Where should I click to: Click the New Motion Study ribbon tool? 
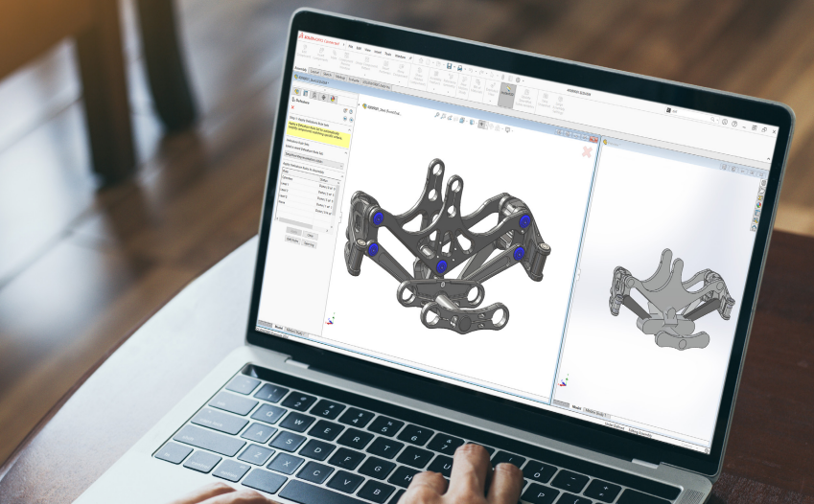[x=464, y=85]
